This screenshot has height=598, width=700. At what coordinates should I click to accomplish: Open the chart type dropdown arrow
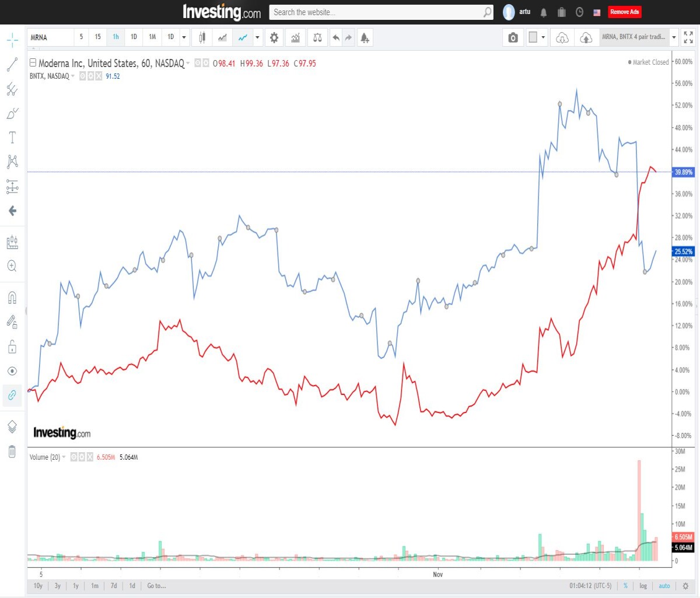point(257,37)
